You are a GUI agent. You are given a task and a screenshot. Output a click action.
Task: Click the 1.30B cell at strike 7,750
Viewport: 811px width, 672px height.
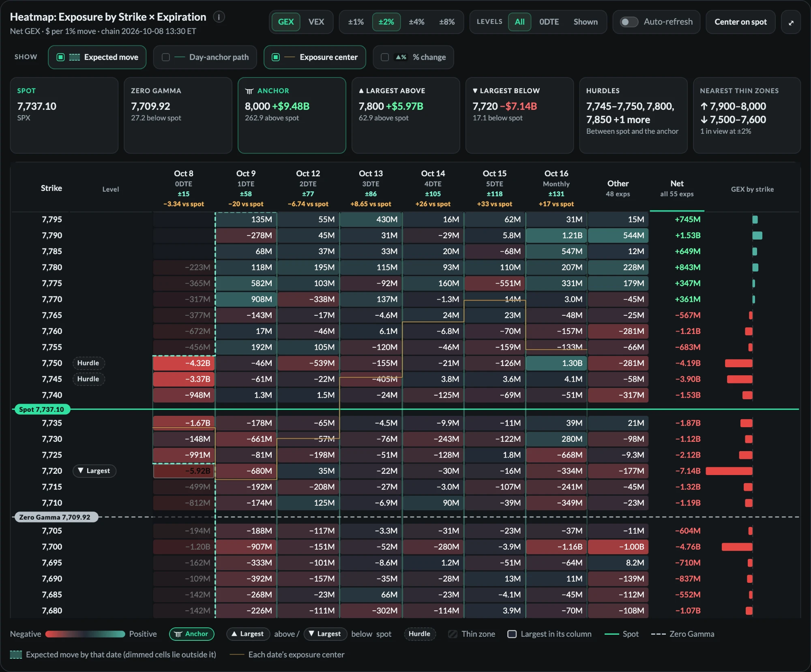pyautogui.click(x=556, y=363)
